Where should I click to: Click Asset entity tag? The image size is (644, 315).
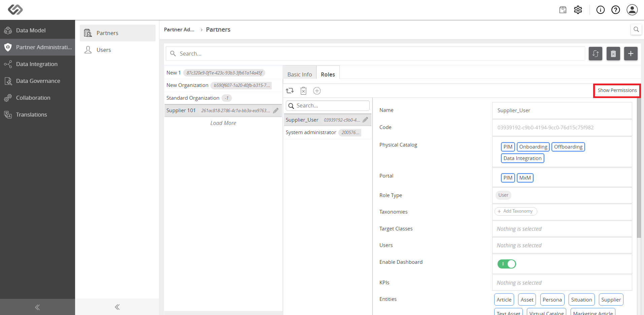click(527, 300)
